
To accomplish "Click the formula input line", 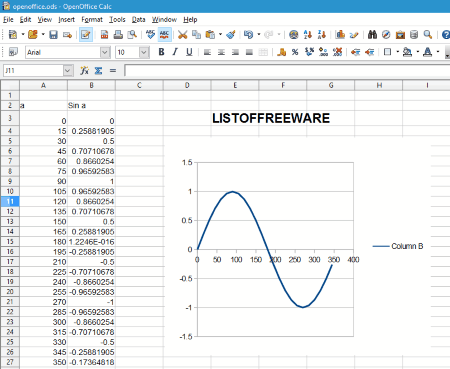I will tap(287, 71).
